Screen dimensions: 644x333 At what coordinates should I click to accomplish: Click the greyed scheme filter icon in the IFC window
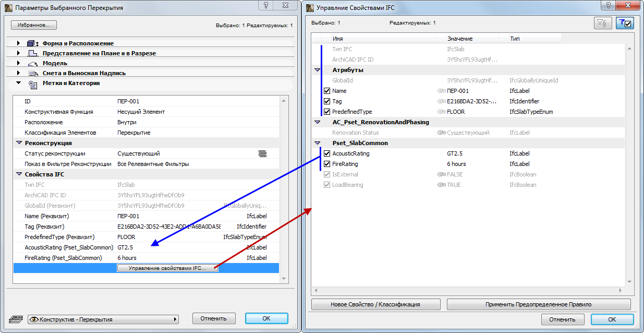603,23
